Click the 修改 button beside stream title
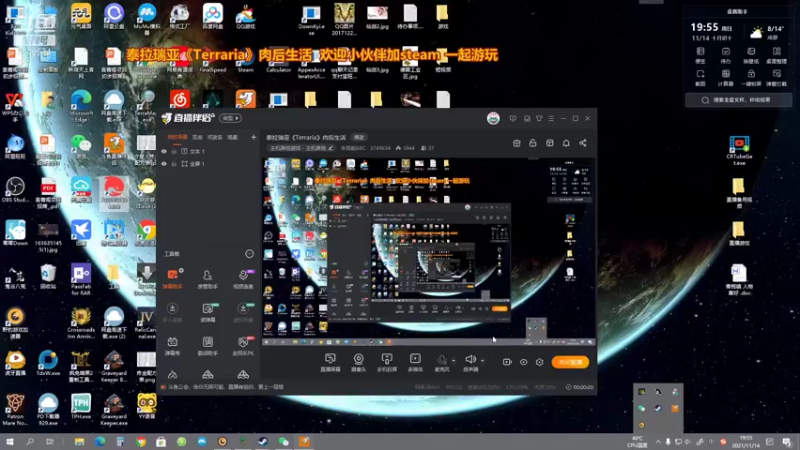The image size is (800, 450). click(359, 137)
